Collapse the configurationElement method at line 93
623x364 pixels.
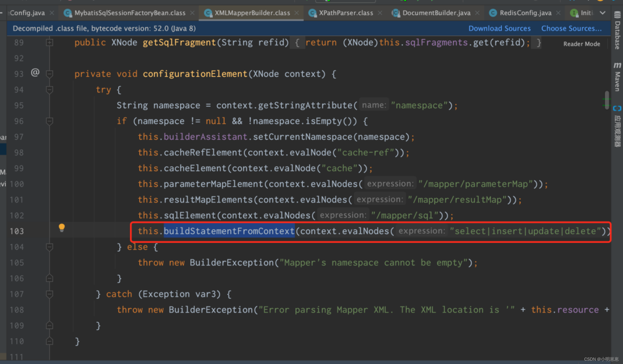tap(50, 74)
